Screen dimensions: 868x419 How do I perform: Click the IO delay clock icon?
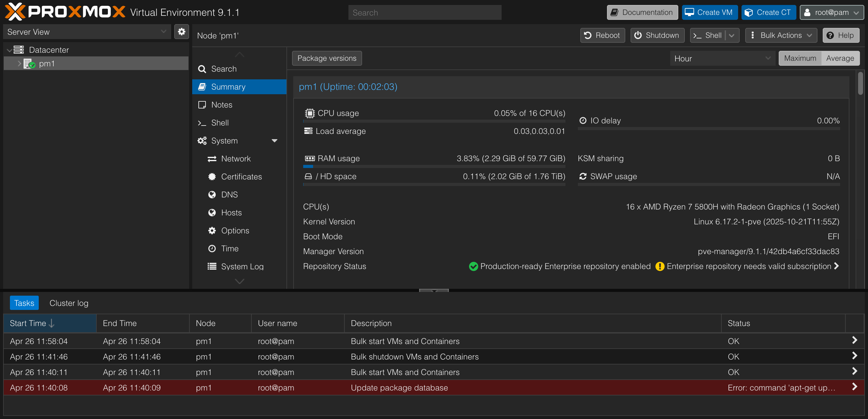(582, 121)
